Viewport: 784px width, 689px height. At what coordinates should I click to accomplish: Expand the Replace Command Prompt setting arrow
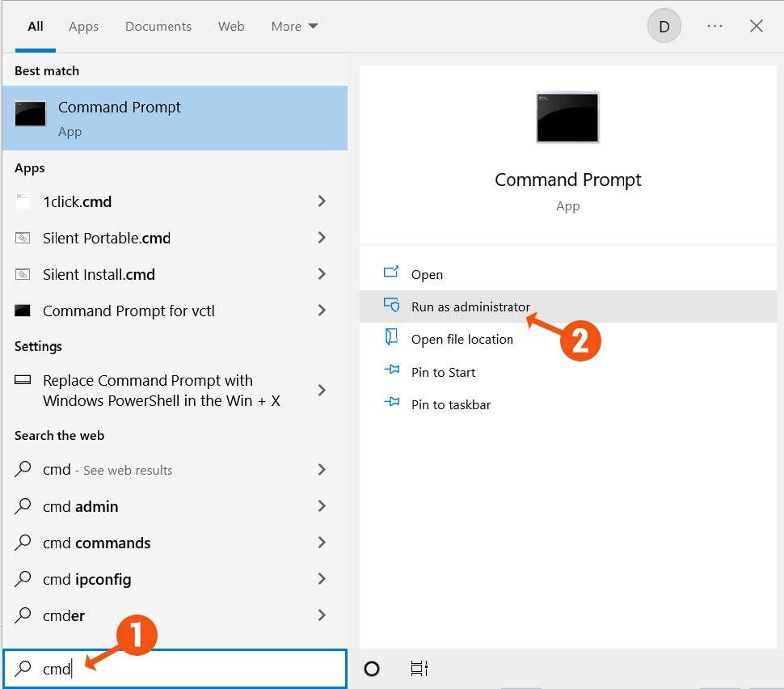322,391
